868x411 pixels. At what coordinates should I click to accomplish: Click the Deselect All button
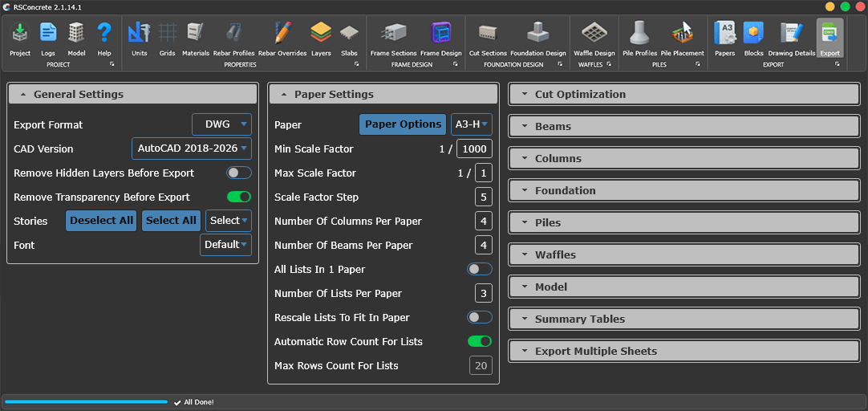point(101,221)
